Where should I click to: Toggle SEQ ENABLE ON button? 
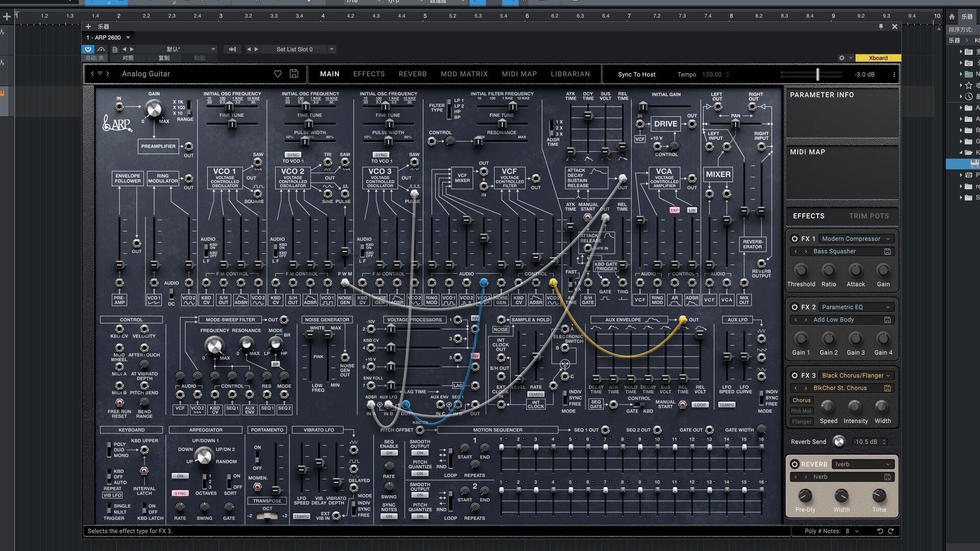coord(389,453)
